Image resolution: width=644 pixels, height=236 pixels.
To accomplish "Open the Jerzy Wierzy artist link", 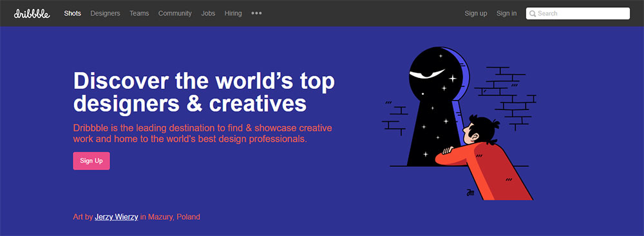I will 116,217.
